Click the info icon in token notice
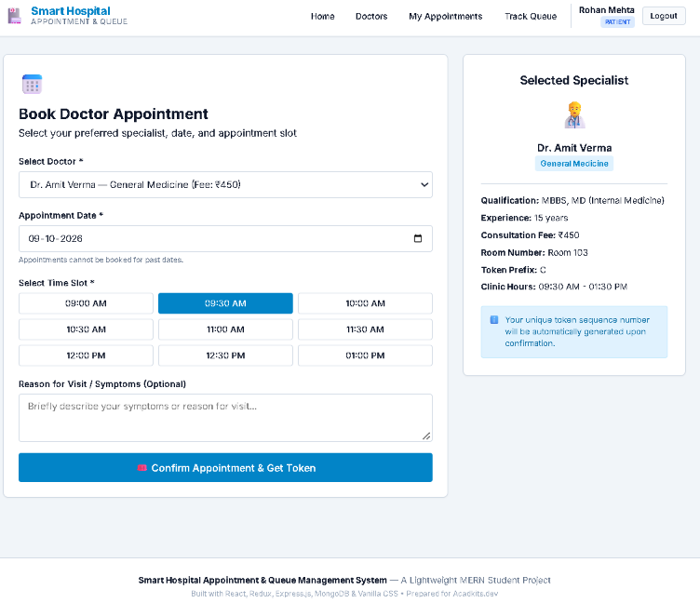700x603 pixels. click(494, 319)
